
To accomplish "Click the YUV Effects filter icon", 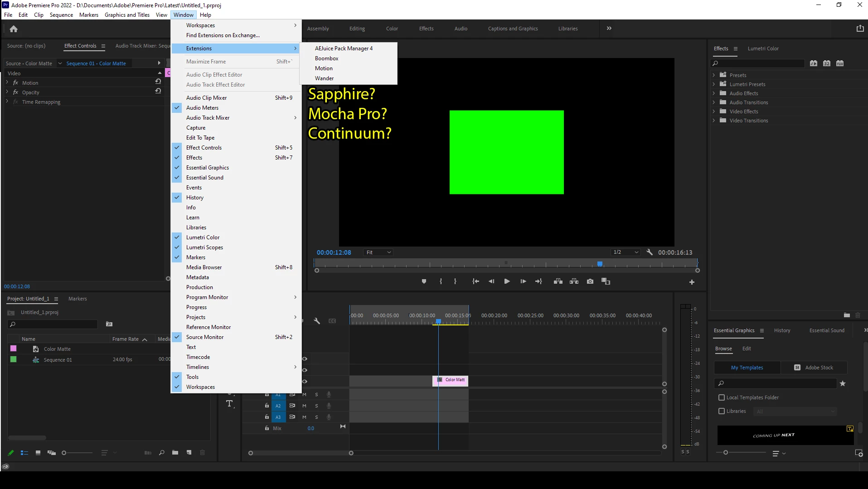I will [840, 63].
